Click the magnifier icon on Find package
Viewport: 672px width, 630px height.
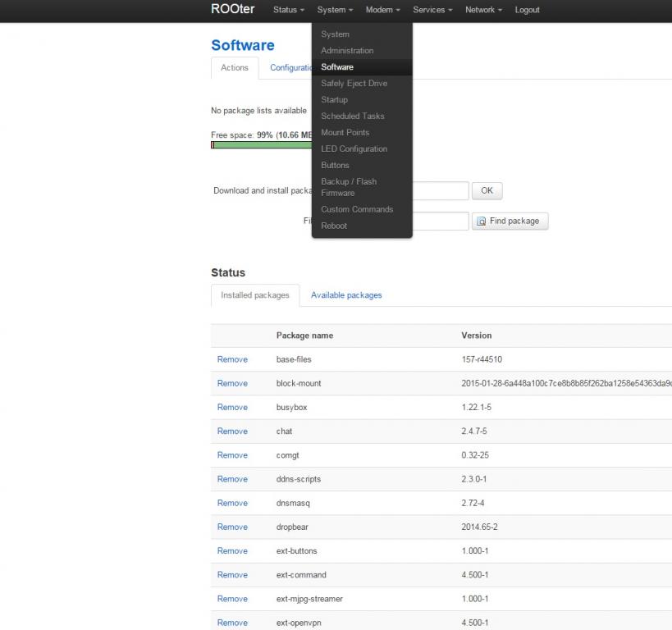pos(482,221)
